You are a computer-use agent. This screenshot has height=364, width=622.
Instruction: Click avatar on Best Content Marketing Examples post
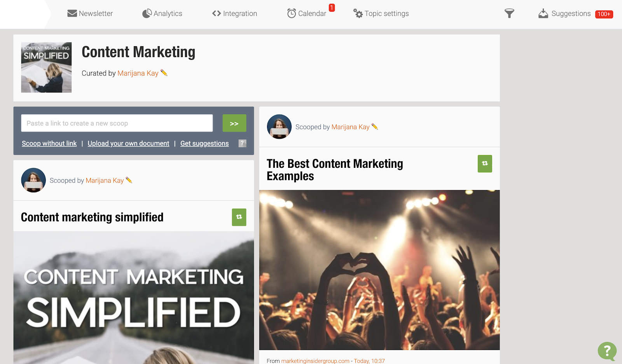coord(279,127)
